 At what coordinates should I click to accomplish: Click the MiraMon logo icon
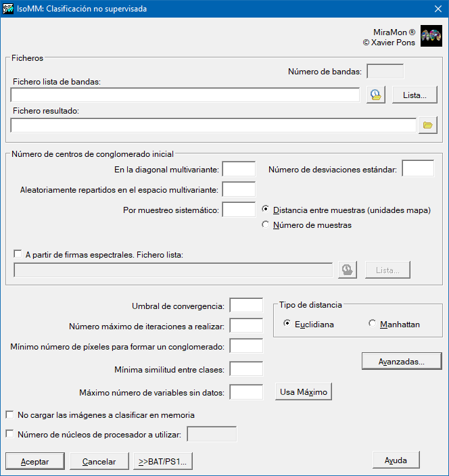click(x=431, y=37)
